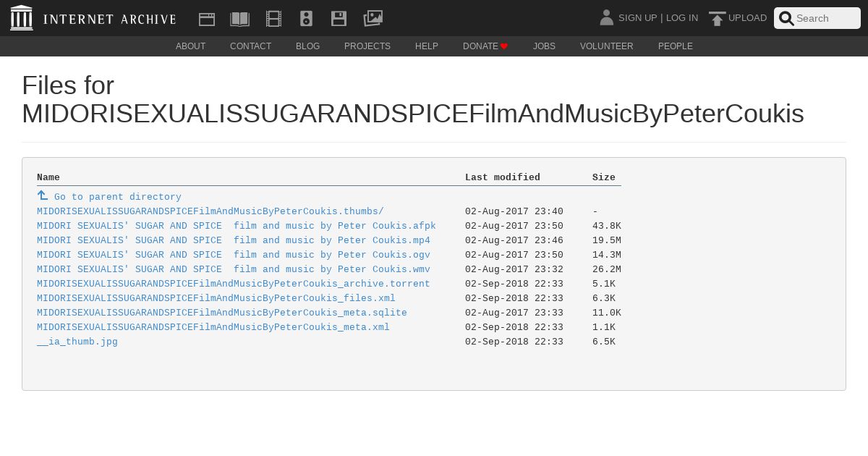Screen dimensions: 868x456
Task: Open the Peter Coukis.afpk file
Action: point(237,226)
